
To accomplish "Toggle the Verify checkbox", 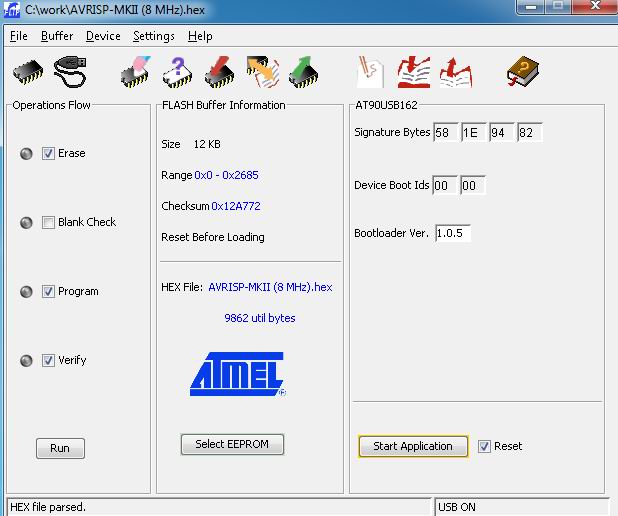I will pyautogui.click(x=48, y=360).
